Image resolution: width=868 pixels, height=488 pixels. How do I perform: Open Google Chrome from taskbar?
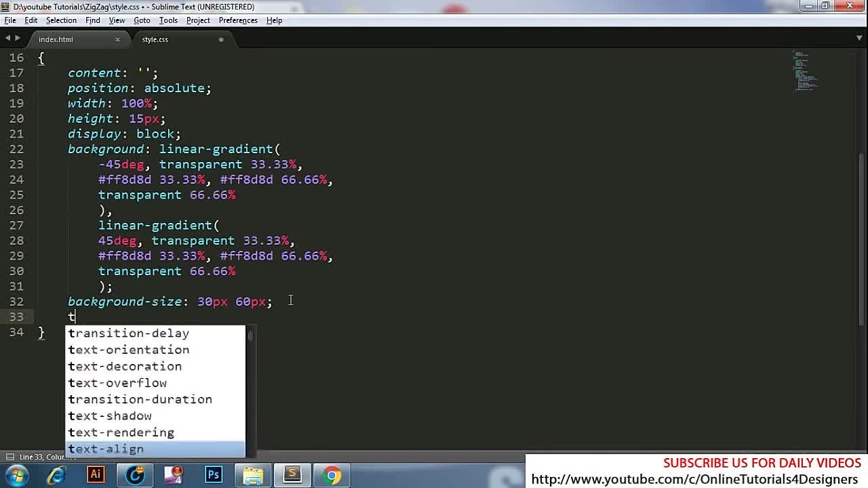332,475
